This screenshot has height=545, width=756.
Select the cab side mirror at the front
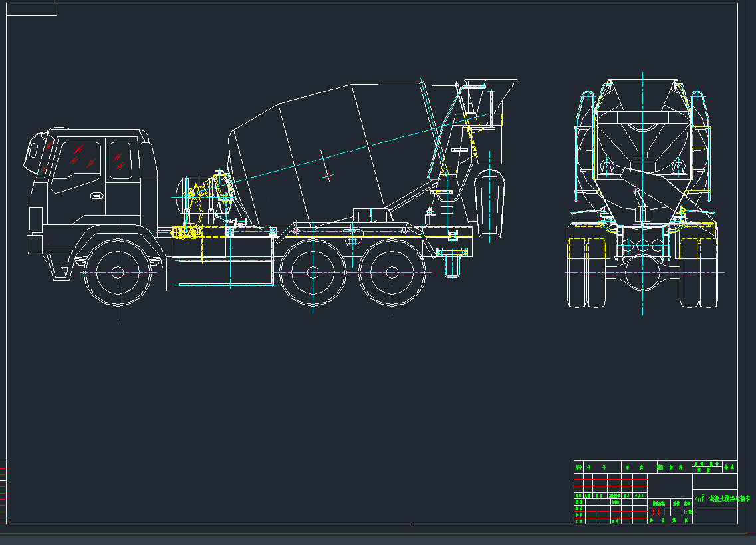[31, 154]
